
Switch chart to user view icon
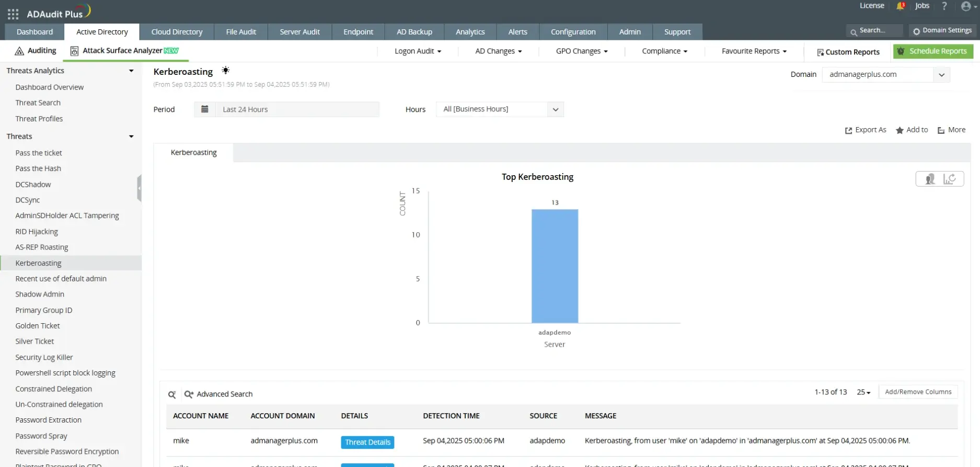(x=930, y=179)
